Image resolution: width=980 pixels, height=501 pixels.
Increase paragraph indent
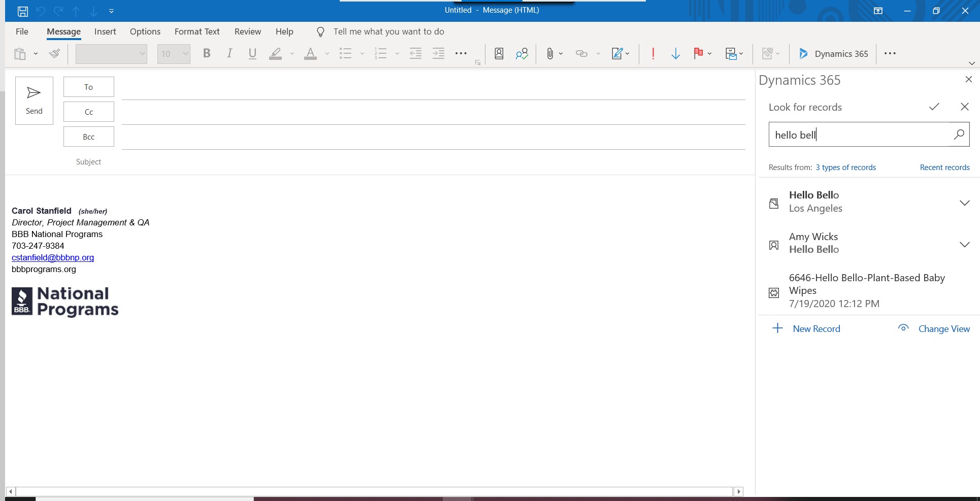coord(439,53)
